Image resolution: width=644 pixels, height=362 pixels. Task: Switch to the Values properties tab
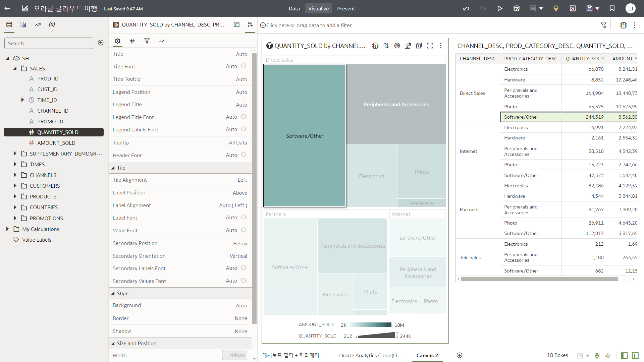click(132, 41)
